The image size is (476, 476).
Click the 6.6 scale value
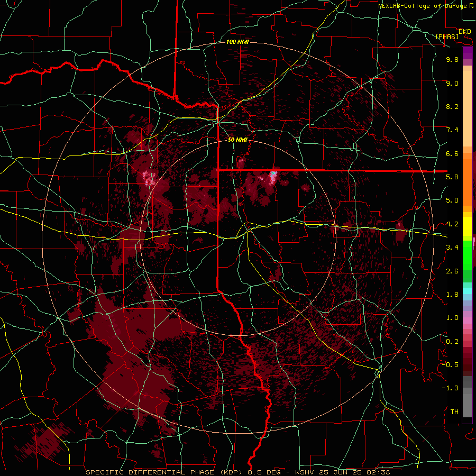[x=452, y=154]
